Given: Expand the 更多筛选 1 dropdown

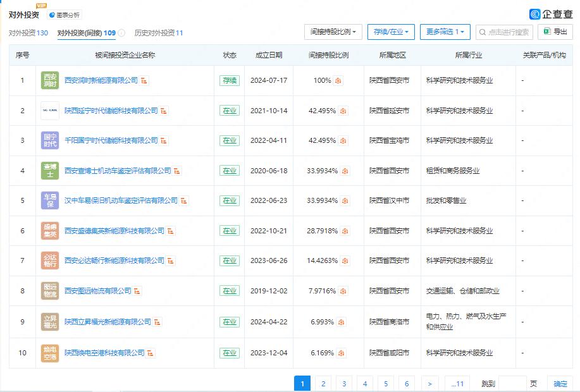Looking at the screenshot, I should click(x=445, y=32).
